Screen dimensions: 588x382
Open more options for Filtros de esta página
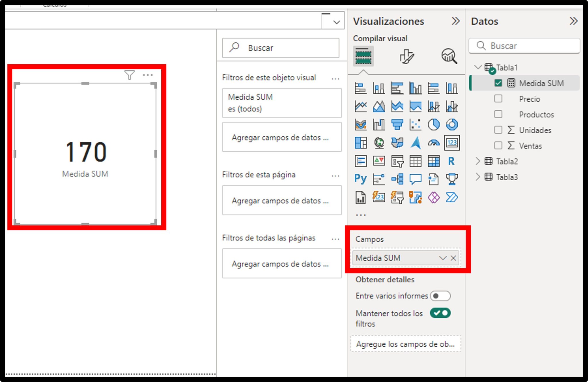pyautogui.click(x=335, y=175)
